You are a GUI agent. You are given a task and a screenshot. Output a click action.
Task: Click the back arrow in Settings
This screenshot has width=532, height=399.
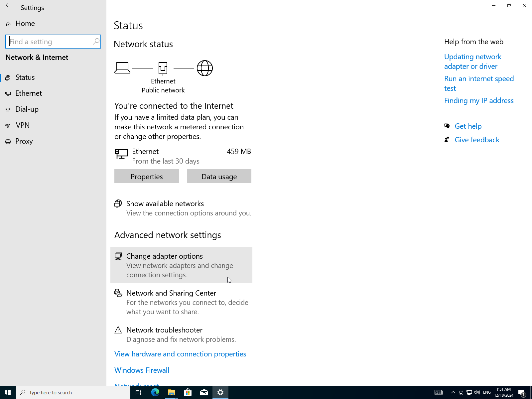tap(8, 6)
